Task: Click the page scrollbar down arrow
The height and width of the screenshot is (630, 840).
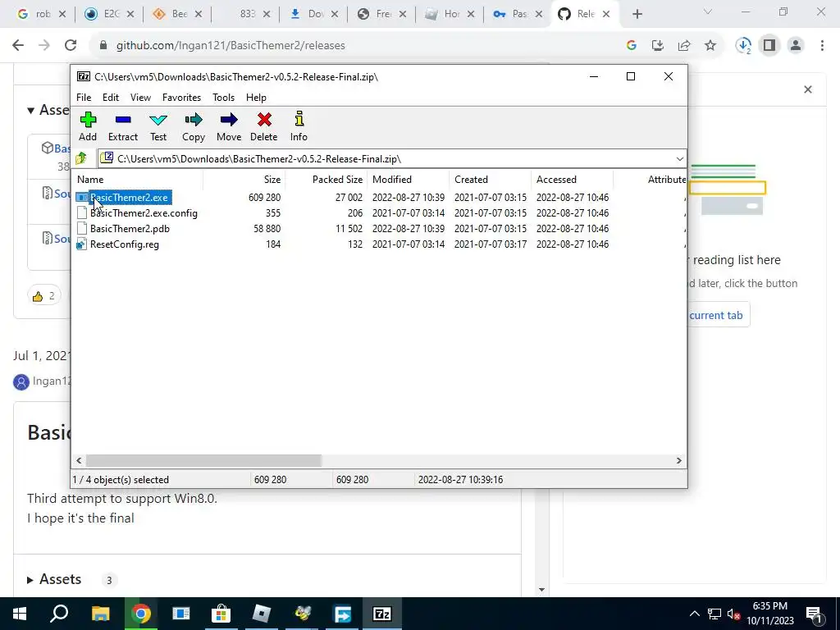Action: click(541, 590)
